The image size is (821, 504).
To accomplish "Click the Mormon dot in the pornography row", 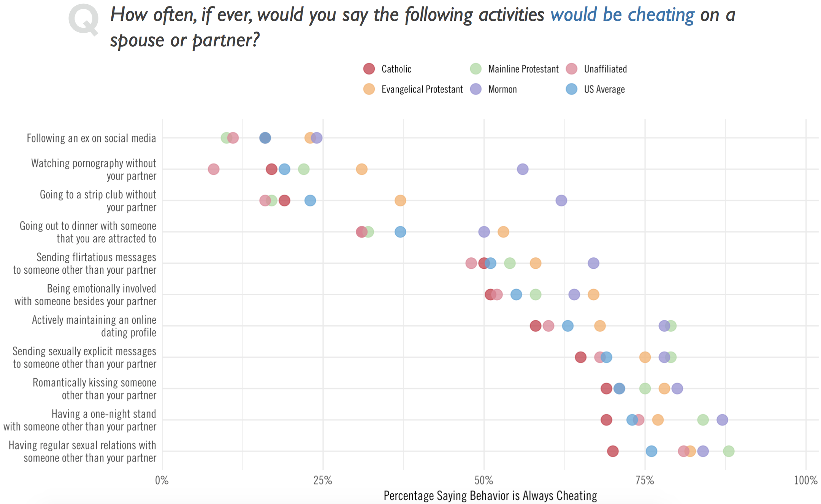I will pos(523,169).
